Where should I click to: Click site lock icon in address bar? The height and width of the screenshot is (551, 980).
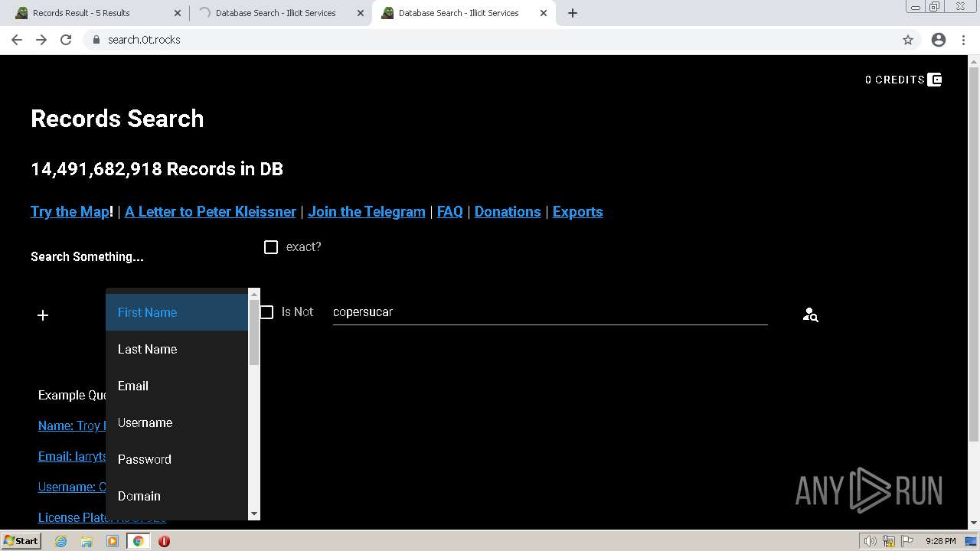96,40
